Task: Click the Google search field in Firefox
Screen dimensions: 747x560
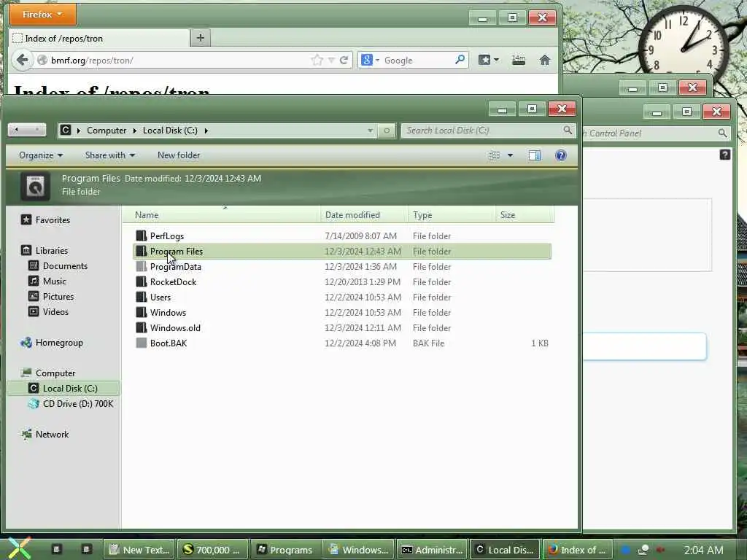Action: [x=417, y=61]
